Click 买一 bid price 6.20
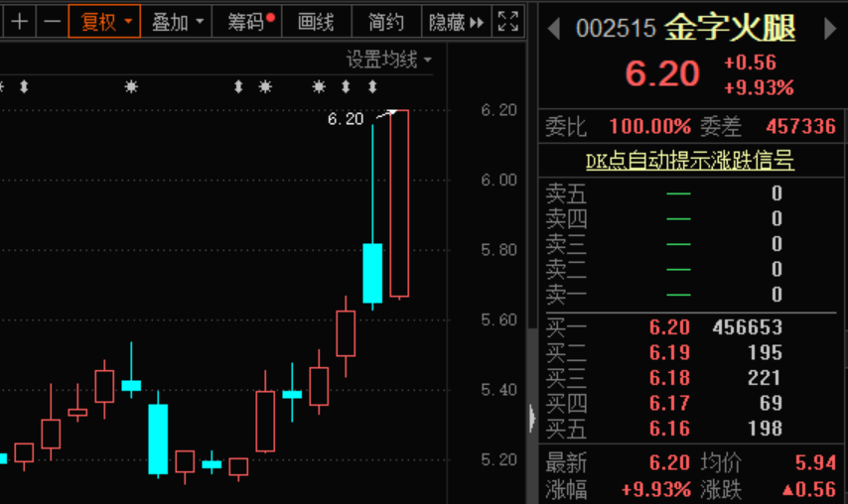This screenshot has width=848, height=504. [x=669, y=327]
